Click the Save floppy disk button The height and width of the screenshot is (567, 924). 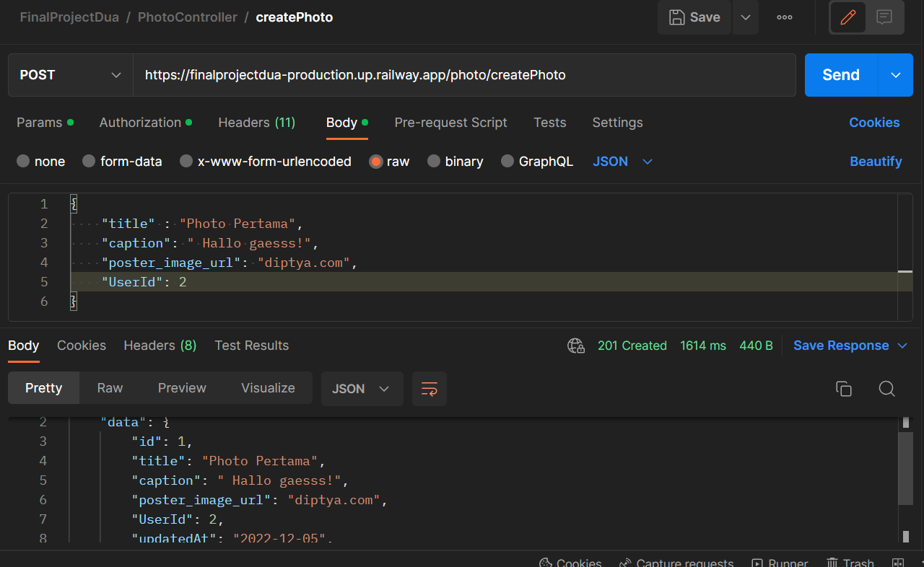point(694,17)
